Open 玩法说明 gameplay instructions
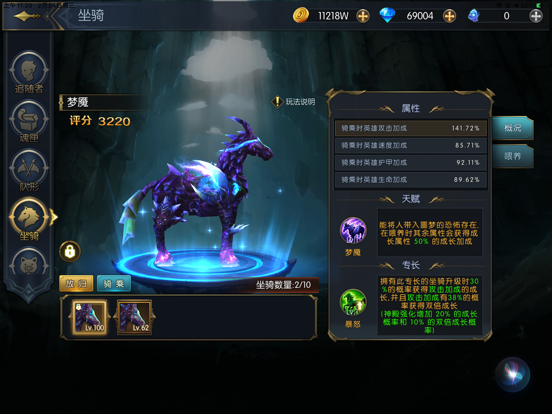Viewport: 552px width, 414px height. 293,102
